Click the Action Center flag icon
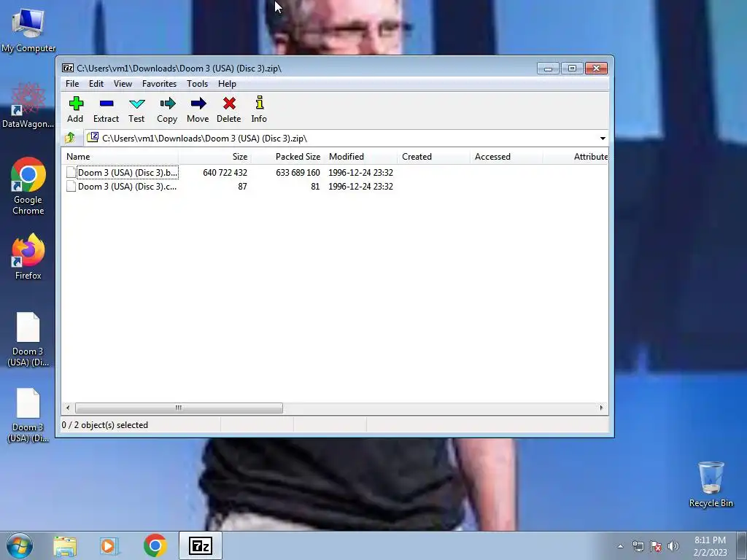Viewport: 747px width, 560px height. coord(656,546)
